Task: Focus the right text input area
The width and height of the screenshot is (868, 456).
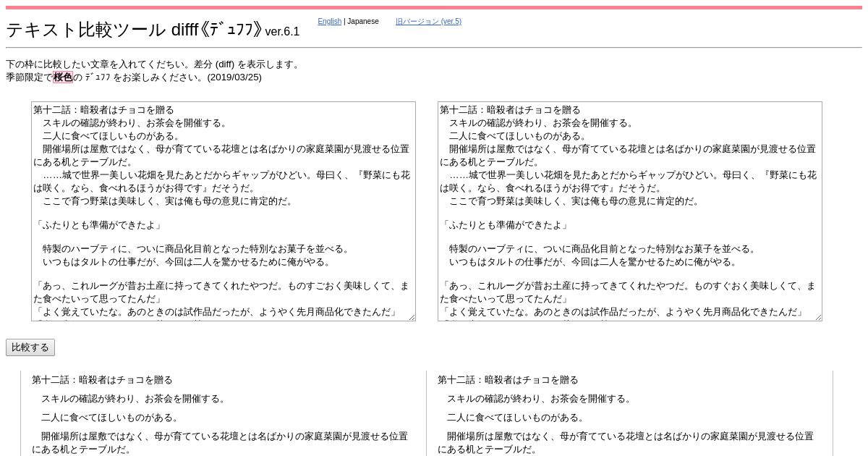Action: point(630,211)
